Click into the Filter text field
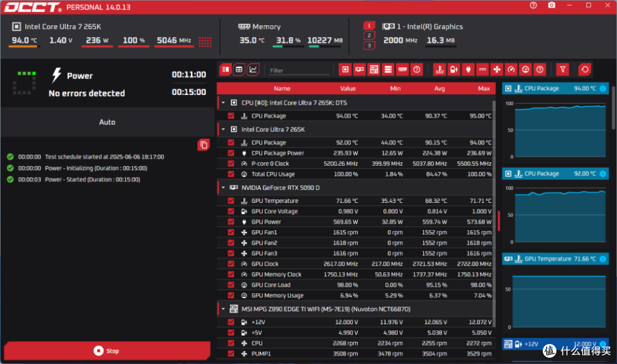Image resolution: width=617 pixels, height=364 pixels. point(299,70)
